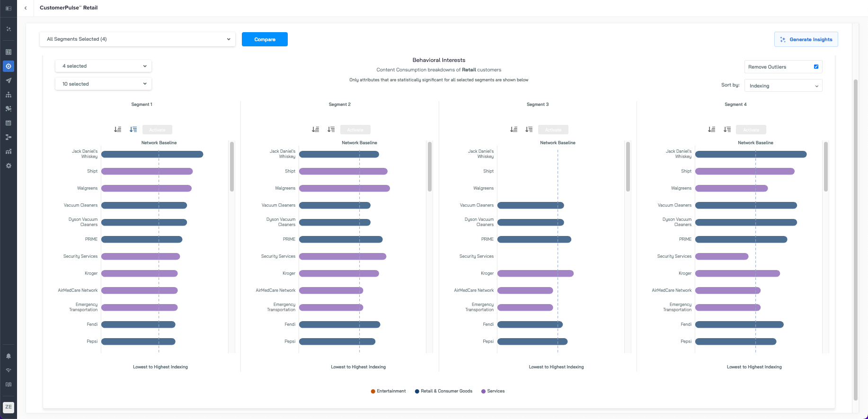Click the main page vertical scrollbar
Screen dimensions: 868x419
855,240
